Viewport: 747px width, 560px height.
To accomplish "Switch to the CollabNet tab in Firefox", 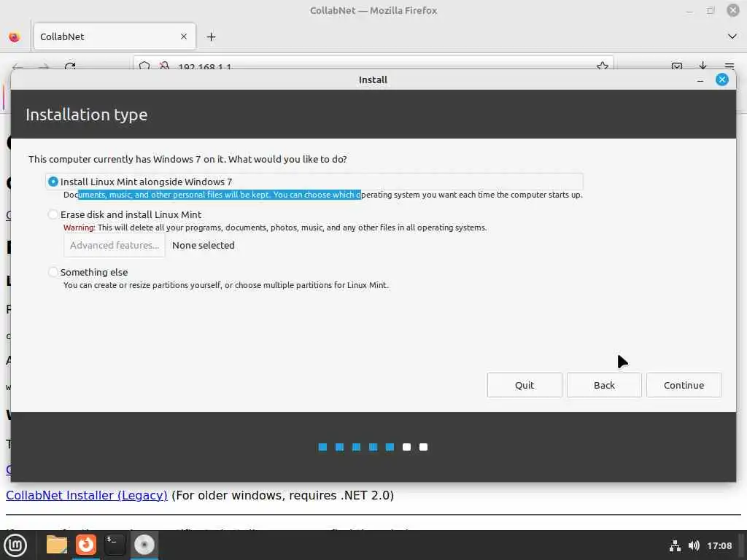I will tap(115, 36).
